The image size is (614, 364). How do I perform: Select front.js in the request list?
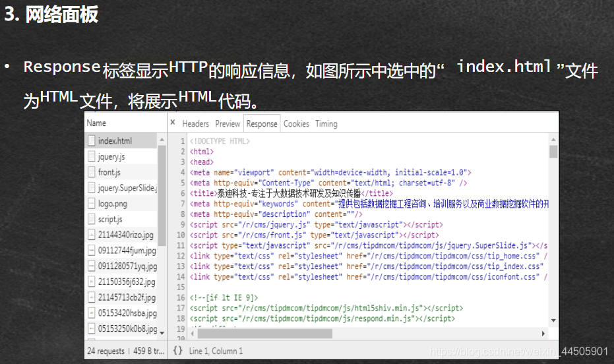pyautogui.click(x=121, y=172)
